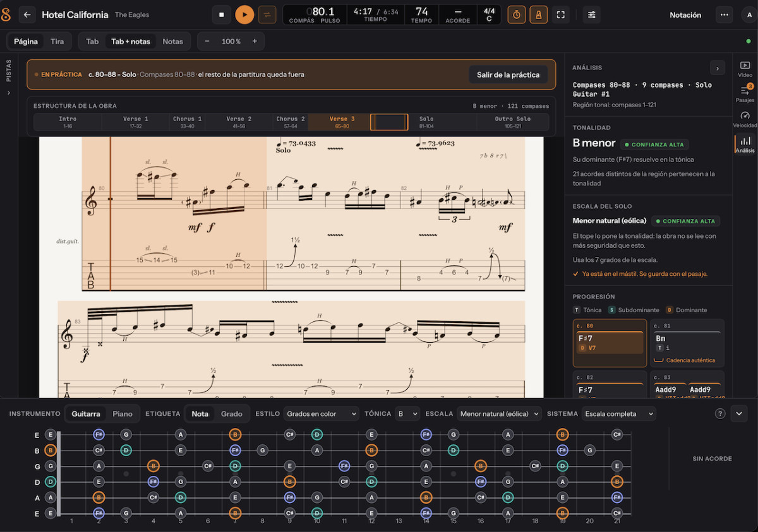
Task: Toggle the count-in timer icon
Action: pyautogui.click(x=517, y=15)
